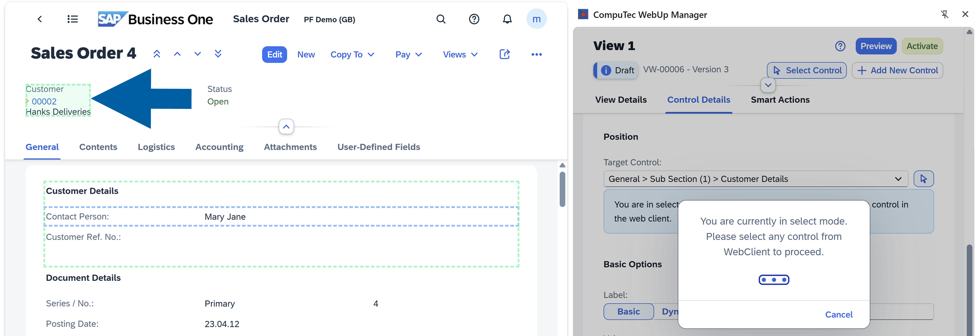
Task: Switch to the General tab
Action: (42, 147)
